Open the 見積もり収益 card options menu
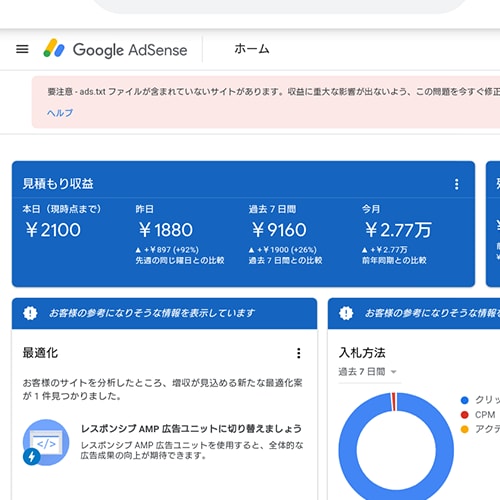500x500 pixels. (x=457, y=184)
